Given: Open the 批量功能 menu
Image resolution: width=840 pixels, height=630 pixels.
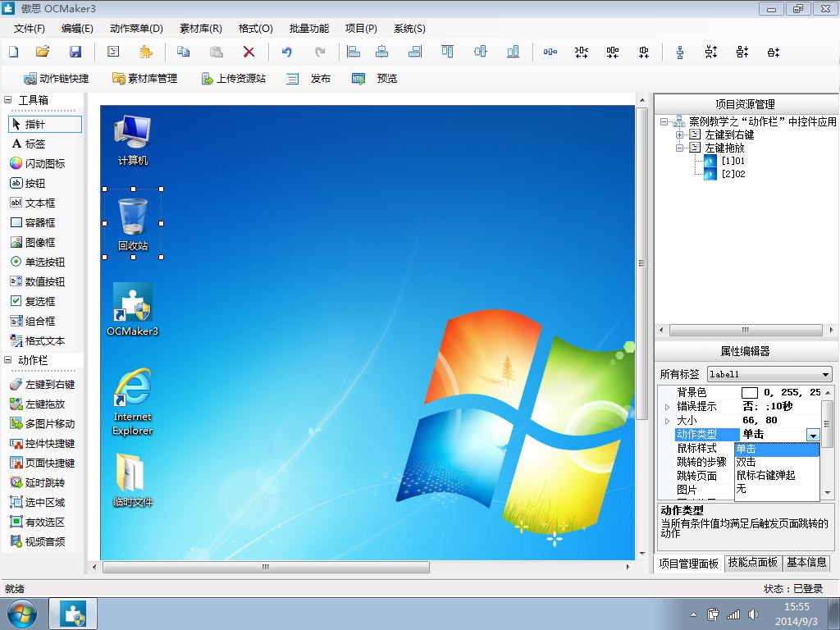Looking at the screenshot, I should 309,29.
